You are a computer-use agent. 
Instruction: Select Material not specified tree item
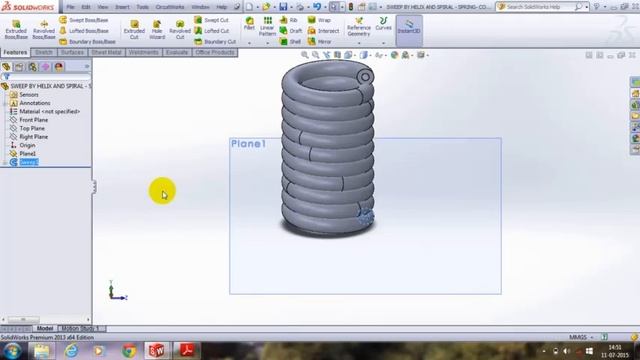(x=49, y=111)
